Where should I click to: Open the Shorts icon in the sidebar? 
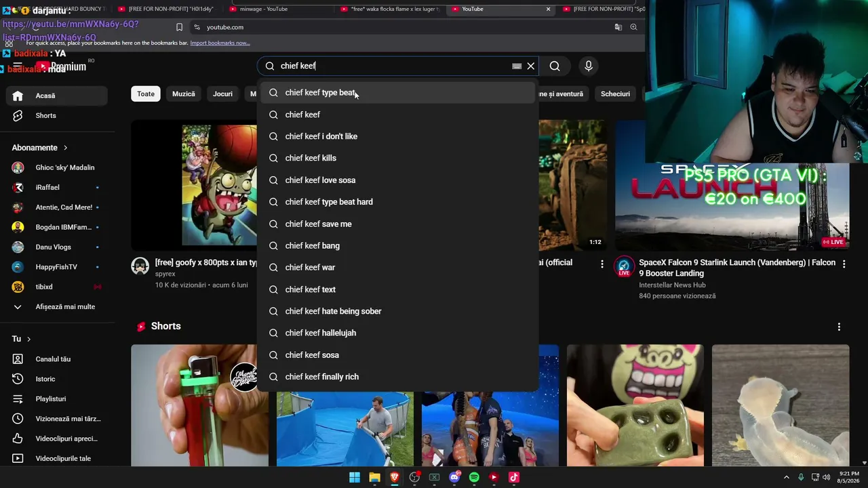[18, 116]
